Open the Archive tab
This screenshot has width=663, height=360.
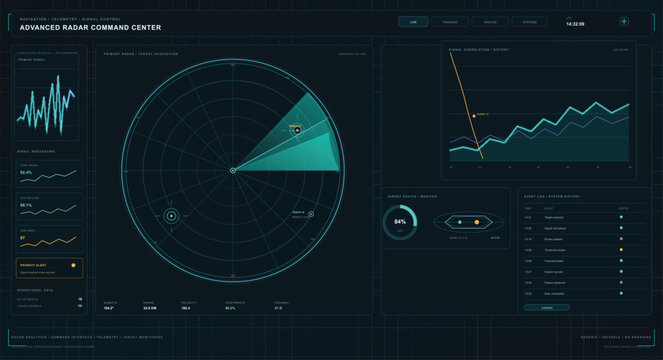(x=490, y=22)
